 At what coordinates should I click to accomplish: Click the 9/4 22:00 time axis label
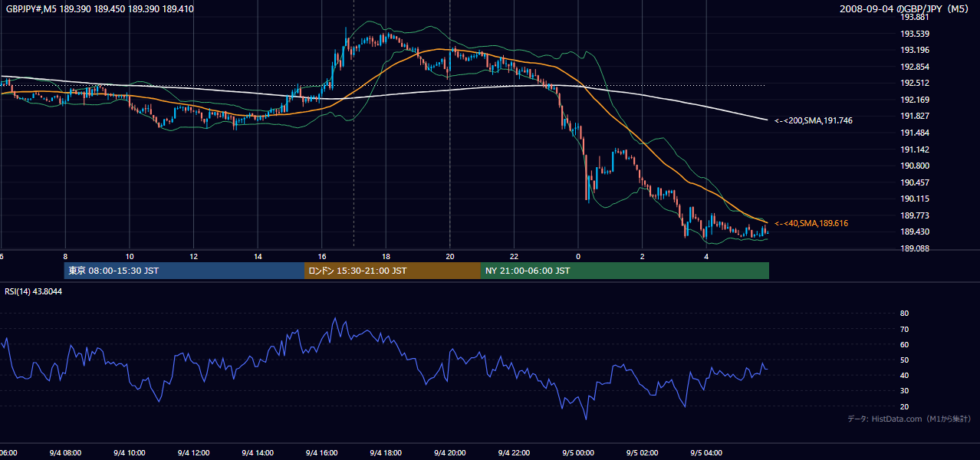[x=513, y=453]
